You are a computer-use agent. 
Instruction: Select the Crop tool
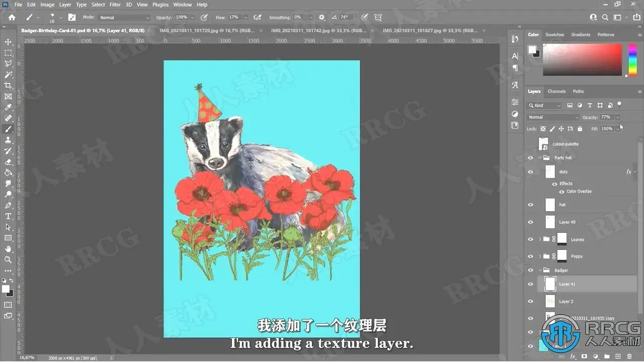tap(8, 85)
